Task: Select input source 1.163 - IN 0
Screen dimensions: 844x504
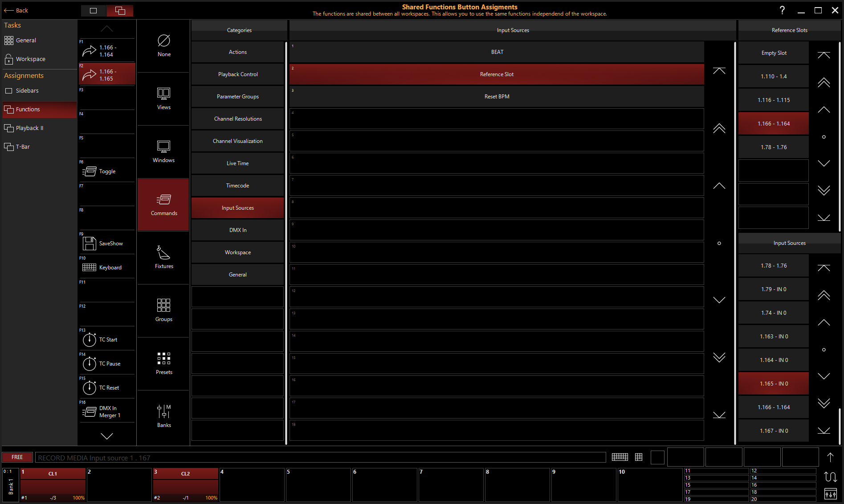Action: coord(774,337)
